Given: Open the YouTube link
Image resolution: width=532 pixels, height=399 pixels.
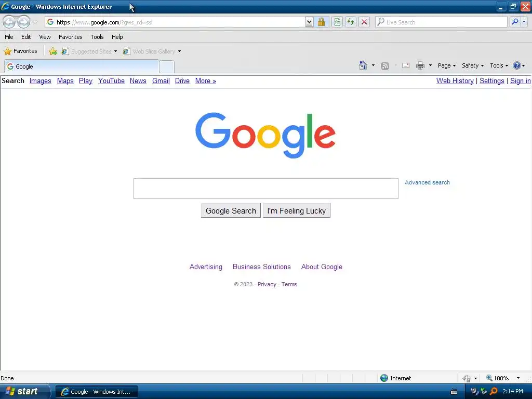Looking at the screenshot, I should [111, 81].
